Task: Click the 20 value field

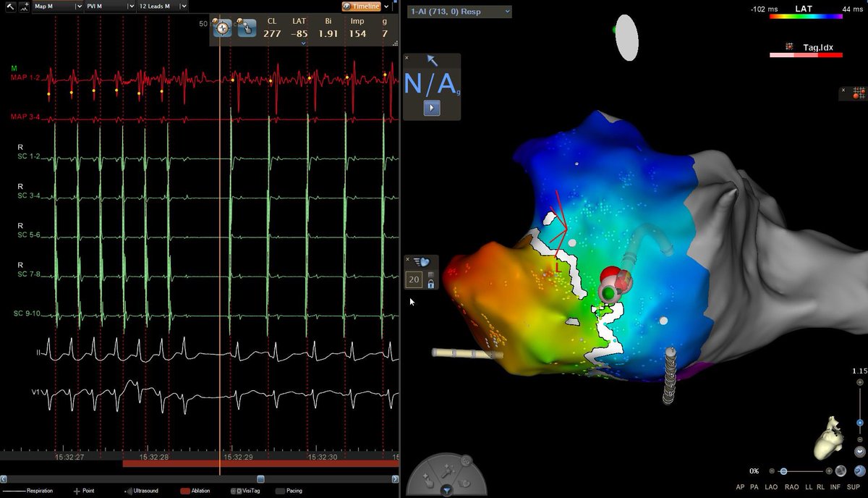Action: (414, 280)
